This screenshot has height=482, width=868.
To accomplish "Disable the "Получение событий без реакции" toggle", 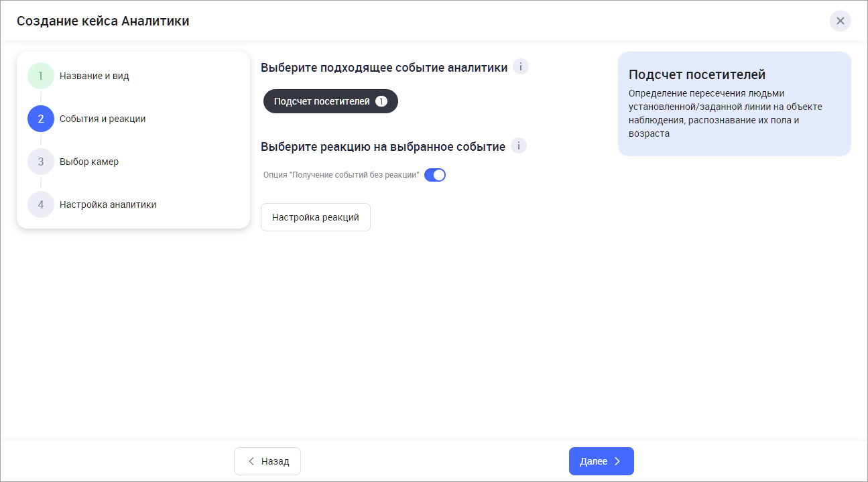I will click(x=435, y=175).
